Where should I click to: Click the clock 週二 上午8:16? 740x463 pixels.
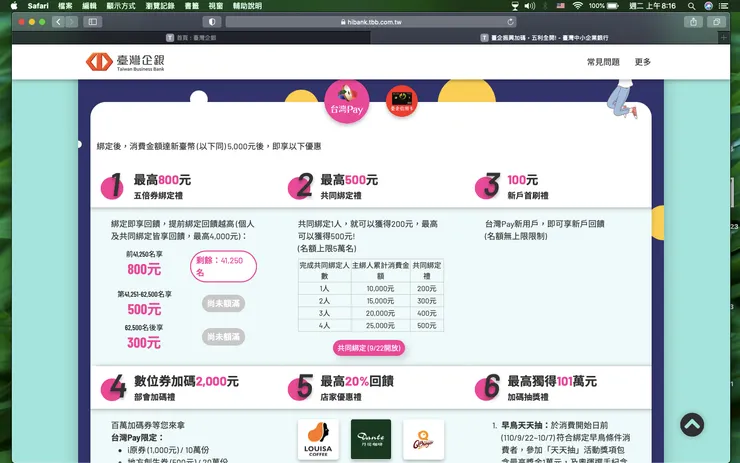pyautogui.click(x=652, y=6)
